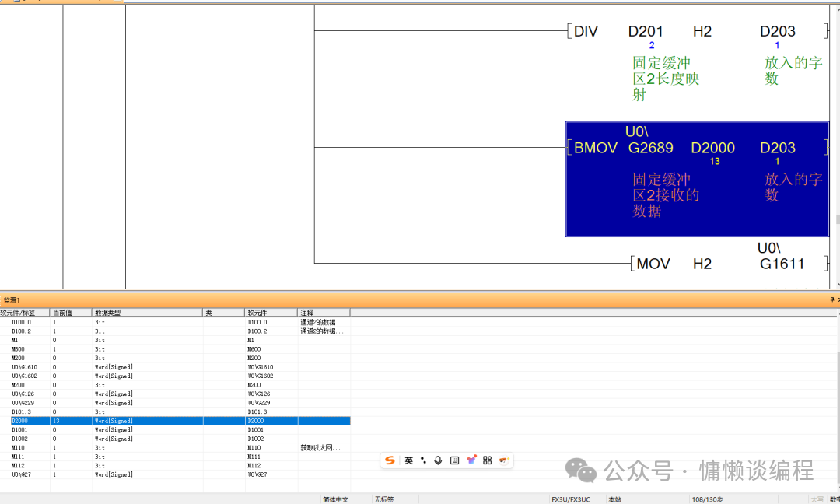
Task: Click the 类 column header
Action: click(224, 312)
